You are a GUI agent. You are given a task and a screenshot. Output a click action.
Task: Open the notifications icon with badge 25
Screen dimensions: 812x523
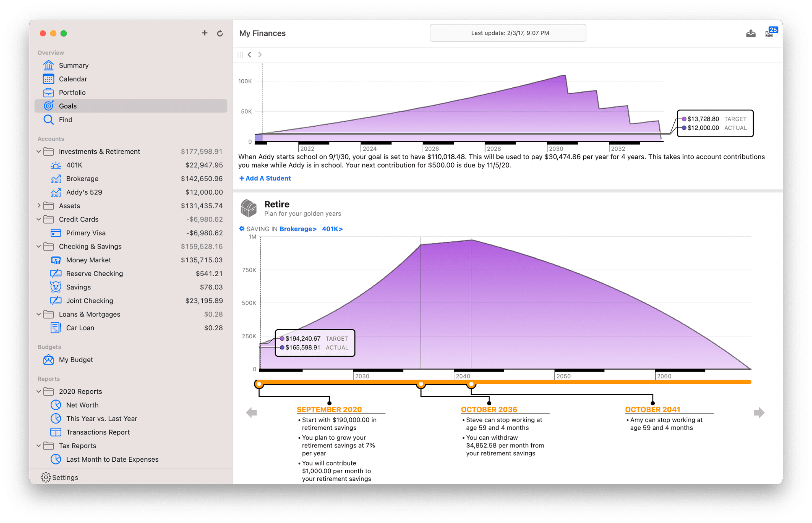[x=771, y=32]
